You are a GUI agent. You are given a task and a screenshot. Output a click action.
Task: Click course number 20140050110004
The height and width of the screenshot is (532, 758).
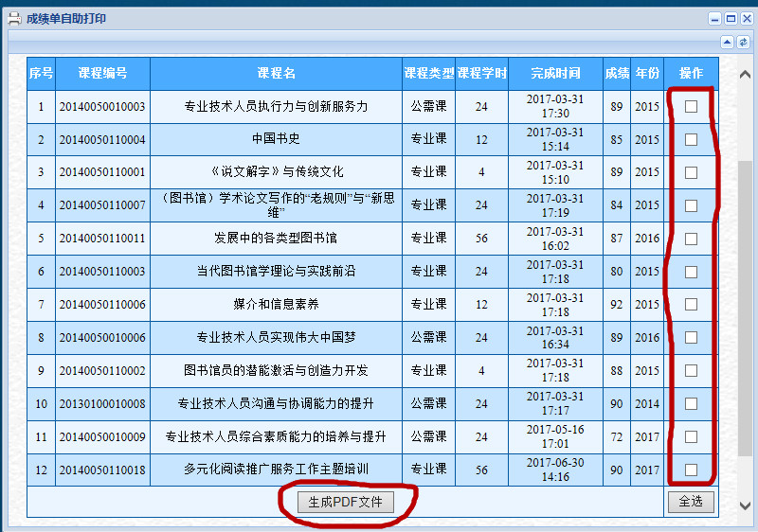[102, 140]
